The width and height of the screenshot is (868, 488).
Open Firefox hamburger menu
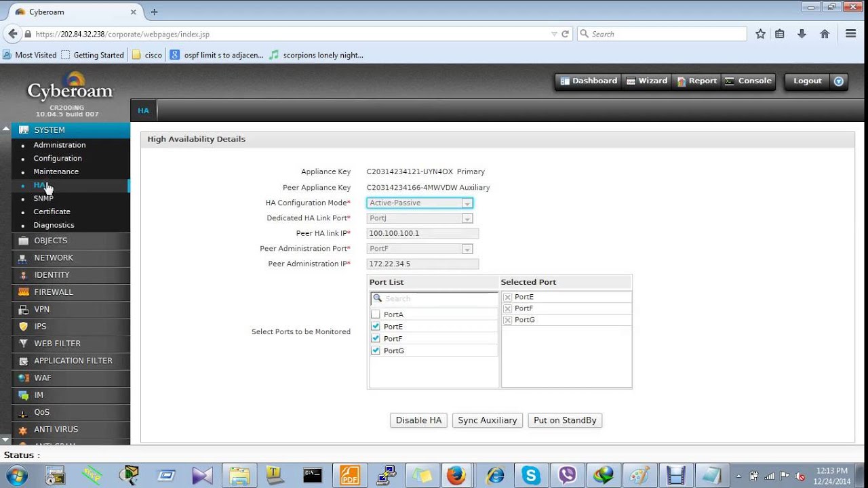click(x=851, y=34)
